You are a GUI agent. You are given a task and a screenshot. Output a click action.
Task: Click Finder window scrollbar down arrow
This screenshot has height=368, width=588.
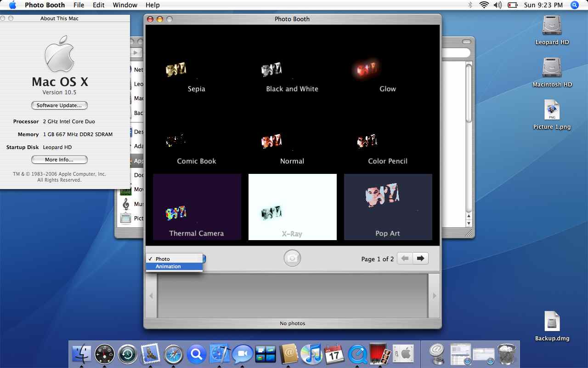469,223
